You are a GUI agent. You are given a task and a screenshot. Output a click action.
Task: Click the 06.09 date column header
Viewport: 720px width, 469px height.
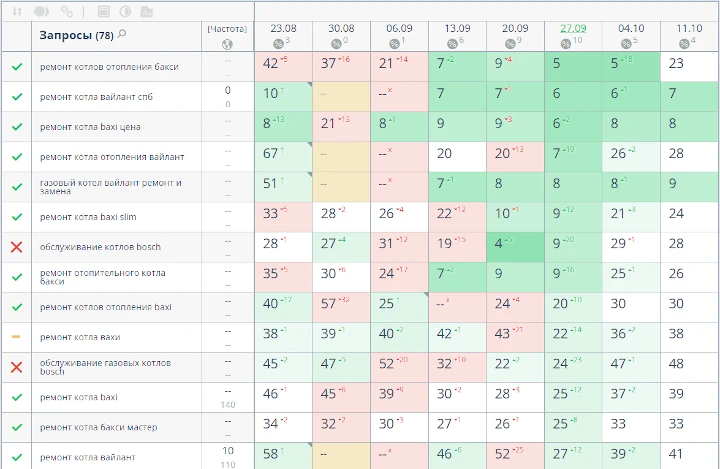[399, 29]
